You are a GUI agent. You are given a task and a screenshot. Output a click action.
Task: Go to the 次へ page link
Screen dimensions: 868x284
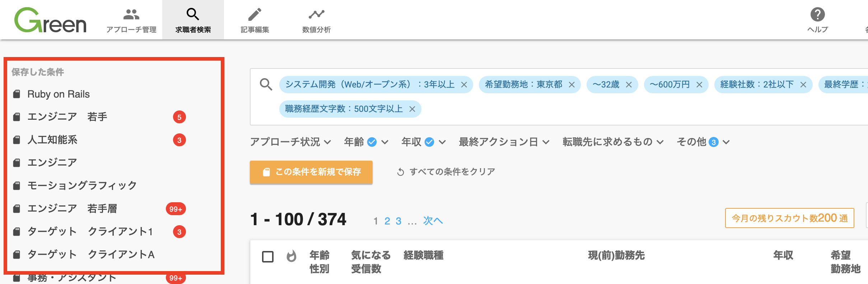click(433, 221)
